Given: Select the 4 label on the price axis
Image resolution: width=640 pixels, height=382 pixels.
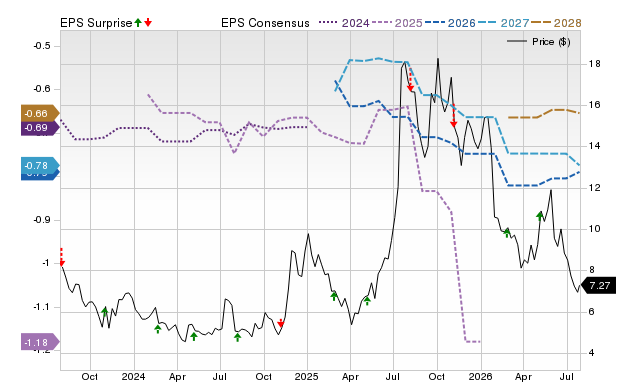Looking at the screenshot, I should click(x=592, y=353).
